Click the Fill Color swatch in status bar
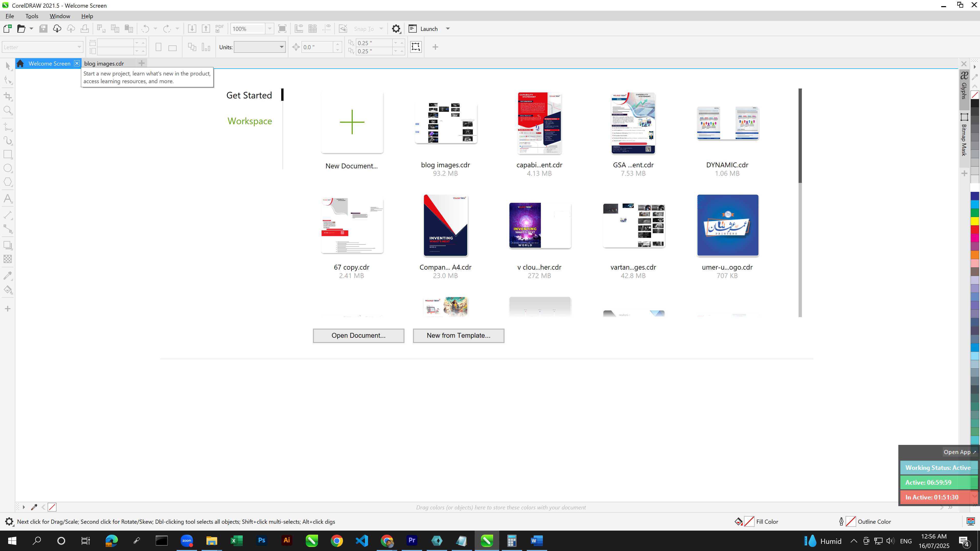 point(749,521)
